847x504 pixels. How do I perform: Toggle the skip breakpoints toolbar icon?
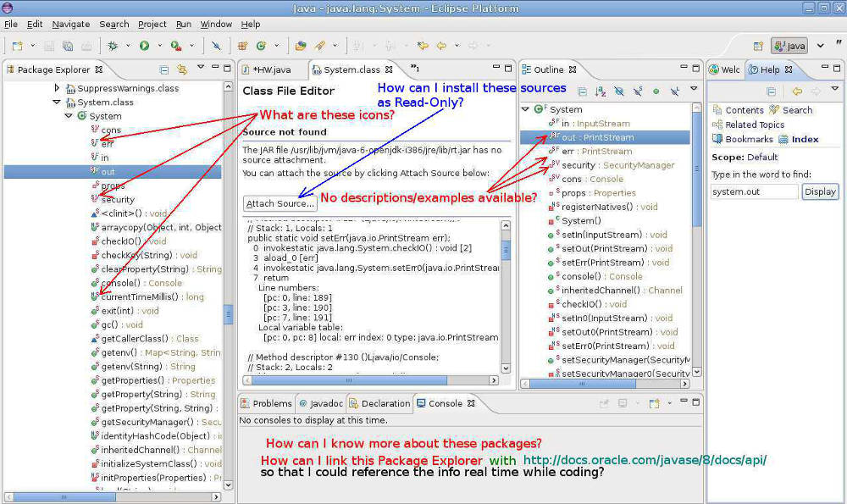coord(216,46)
